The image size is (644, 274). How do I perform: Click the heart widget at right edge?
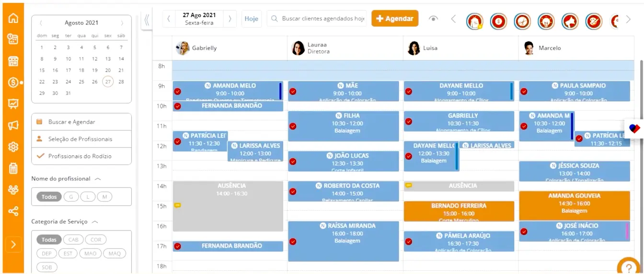click(634, 128)
